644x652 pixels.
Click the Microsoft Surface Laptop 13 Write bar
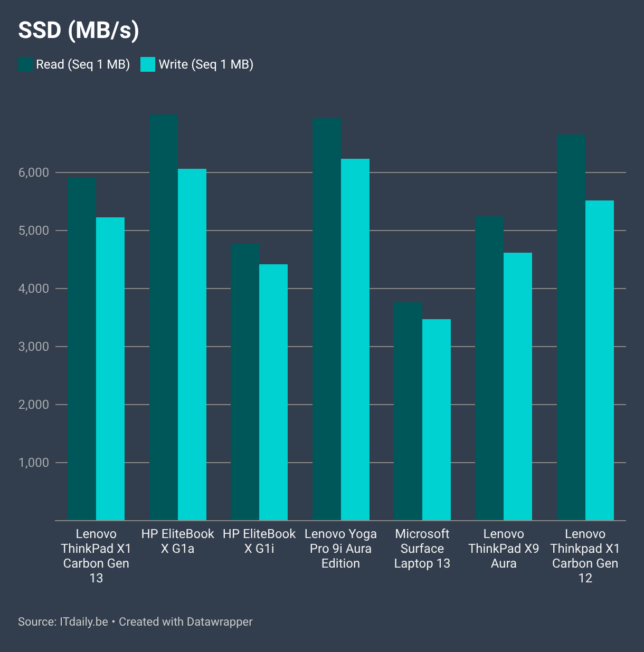(x=437, y=420)
